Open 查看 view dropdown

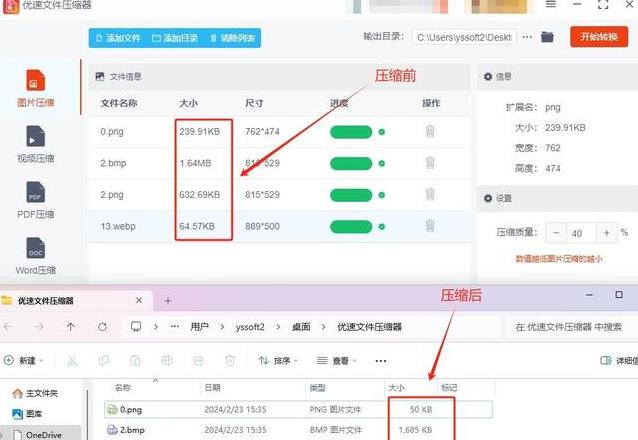336,361
